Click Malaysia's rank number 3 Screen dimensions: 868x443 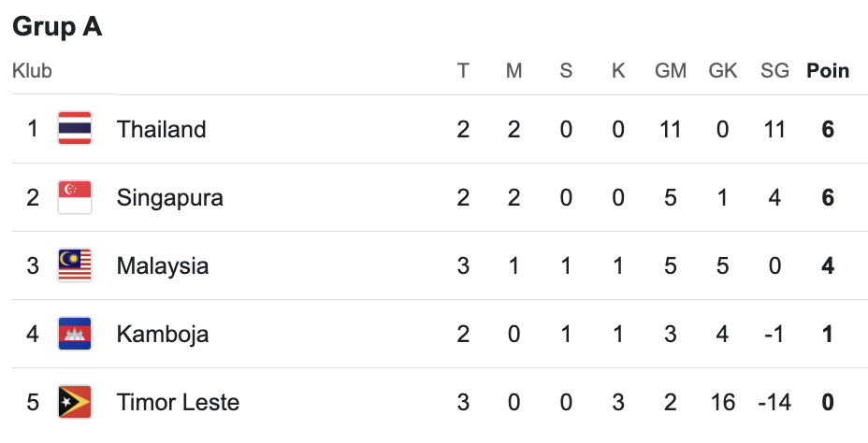coord(33,266)
